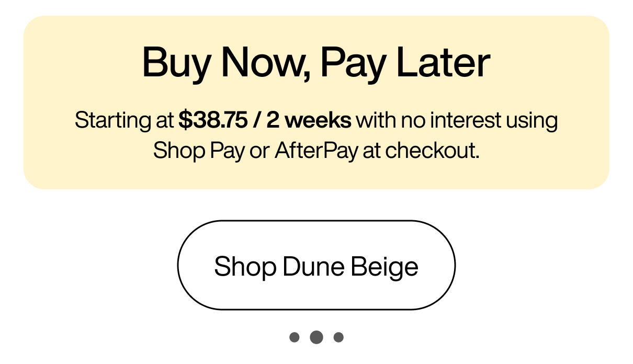Click the bold $38.75 / 2 weeks price text

(x=265, y=120)
